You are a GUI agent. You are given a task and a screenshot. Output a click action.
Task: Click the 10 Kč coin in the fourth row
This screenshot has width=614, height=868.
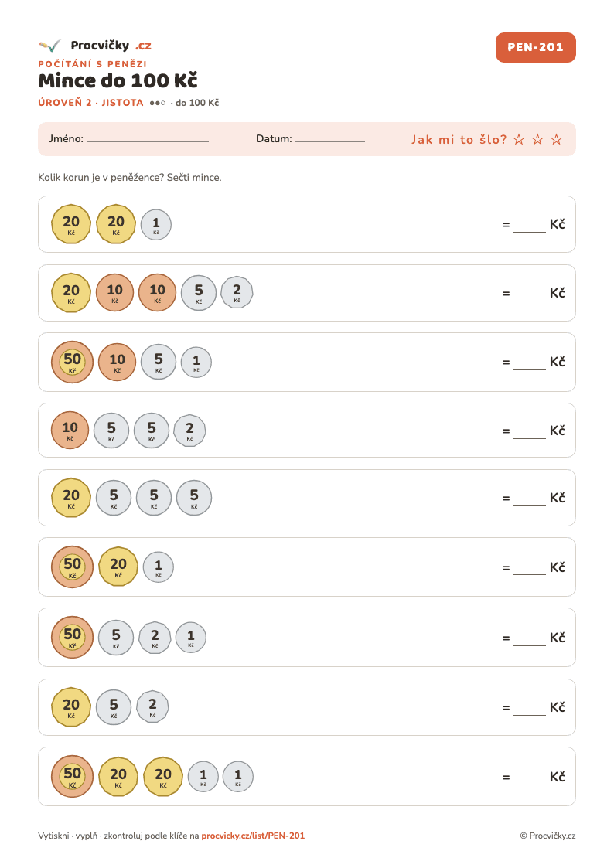tap(70, 430)
